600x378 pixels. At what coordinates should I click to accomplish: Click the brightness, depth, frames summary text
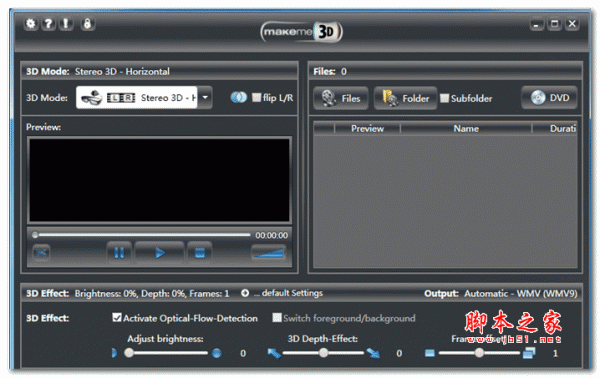152,293
